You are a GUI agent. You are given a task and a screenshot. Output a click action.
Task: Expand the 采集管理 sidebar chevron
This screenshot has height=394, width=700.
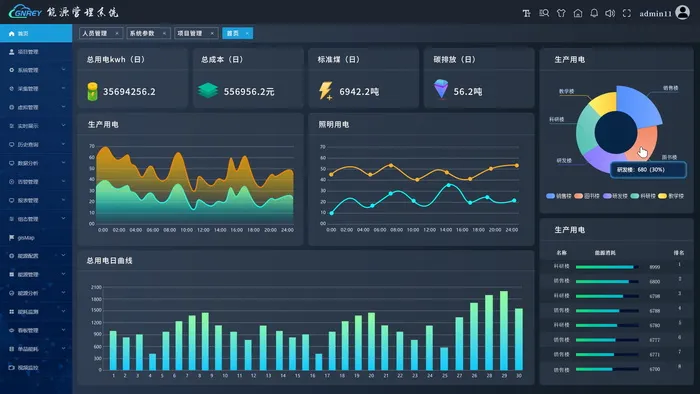point(63,88)
